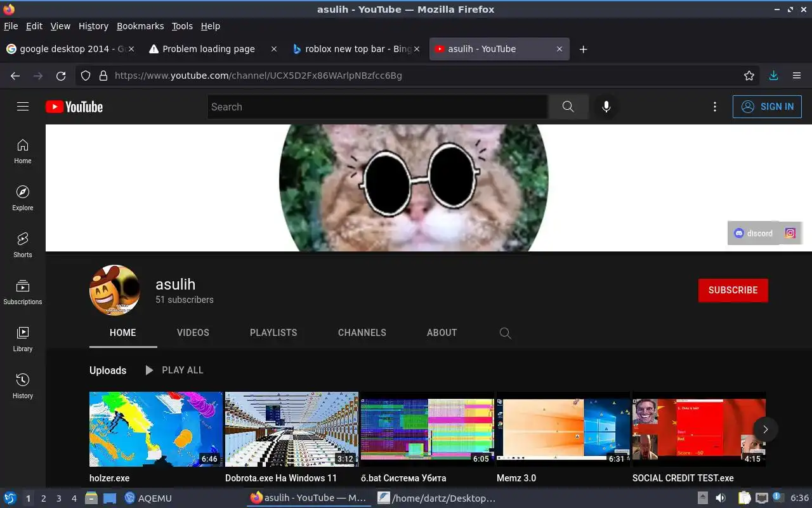Open the Instagram link on the banner

(x=790, y=233)
